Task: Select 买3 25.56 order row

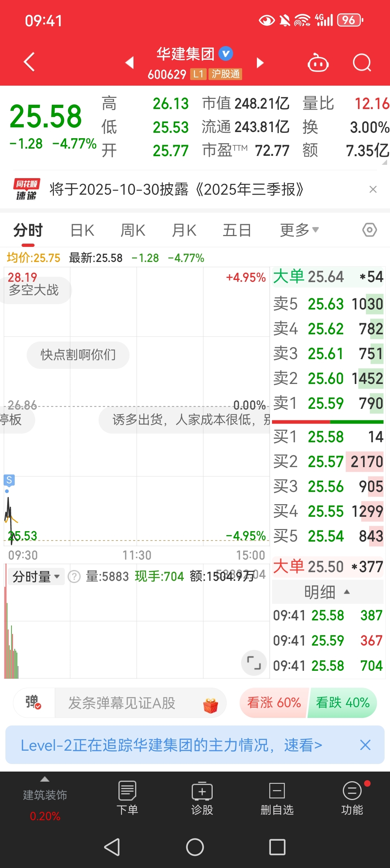Action: pyautogui.click(x=328, y=486)
